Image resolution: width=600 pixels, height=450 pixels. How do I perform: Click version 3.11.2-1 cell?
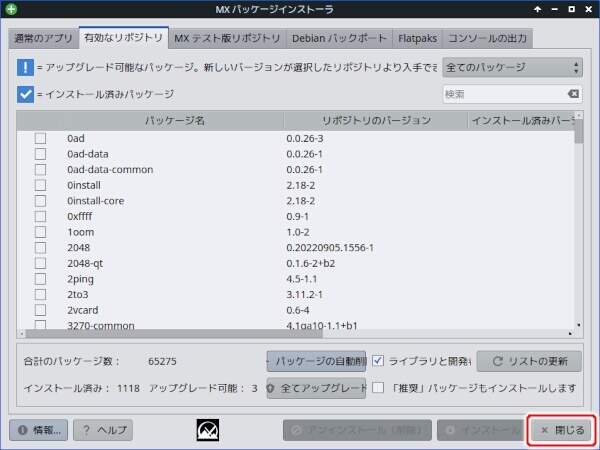pos(305,294)
